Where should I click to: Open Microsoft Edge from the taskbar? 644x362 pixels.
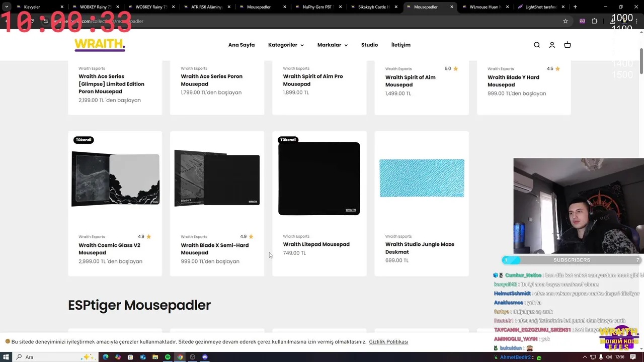(x=106, y=357)
